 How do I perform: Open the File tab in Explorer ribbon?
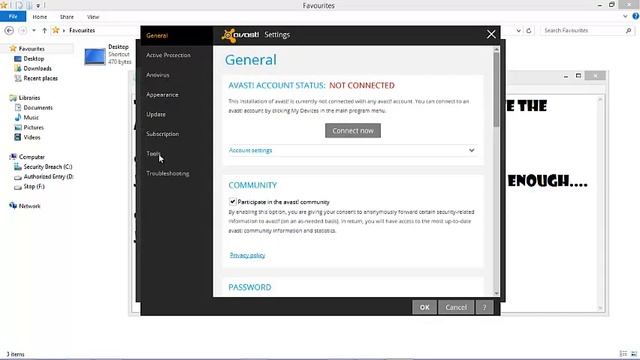tap(13, 17)
